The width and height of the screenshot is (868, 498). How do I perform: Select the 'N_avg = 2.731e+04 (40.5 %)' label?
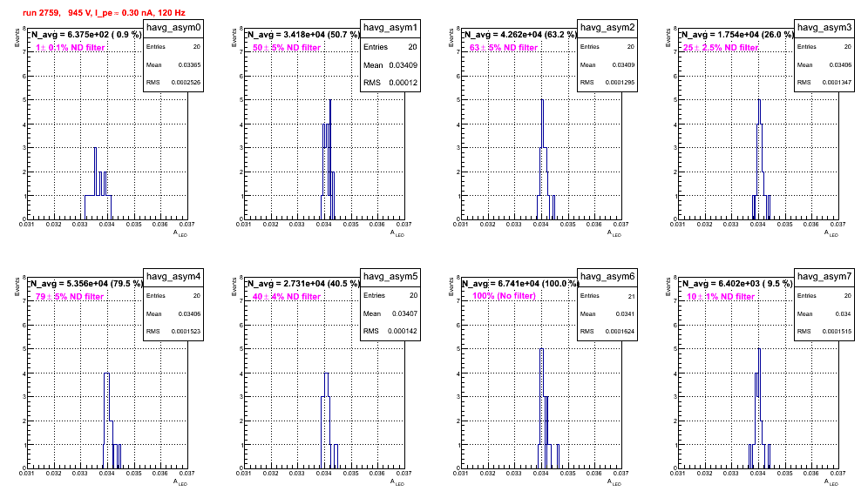pyautogui.click(x=303, y=283)
